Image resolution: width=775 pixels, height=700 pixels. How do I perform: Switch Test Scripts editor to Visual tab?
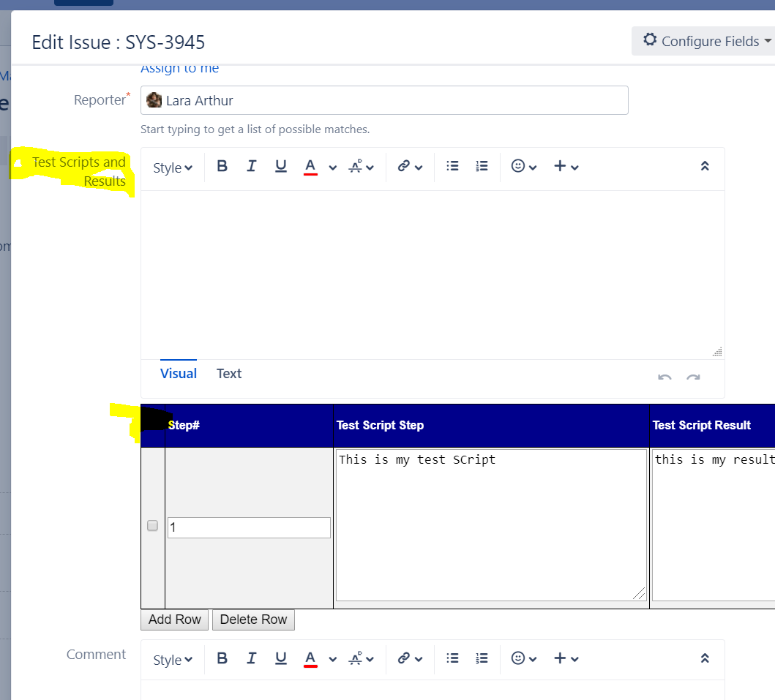point(179,374)
